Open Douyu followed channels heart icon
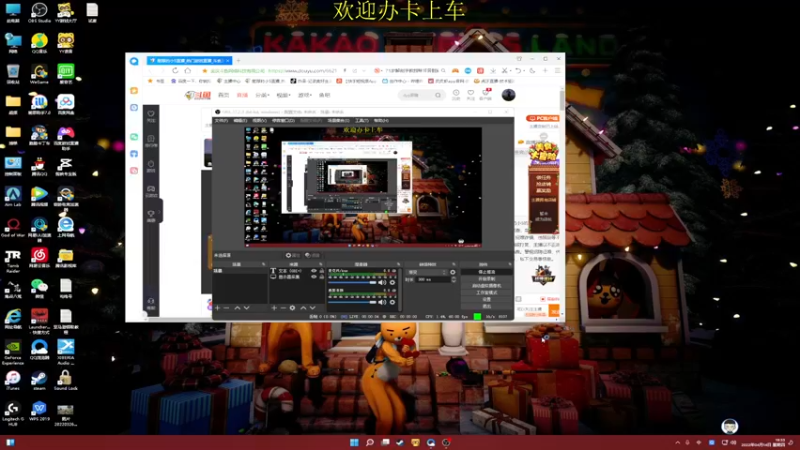 [x=471, y=94]
